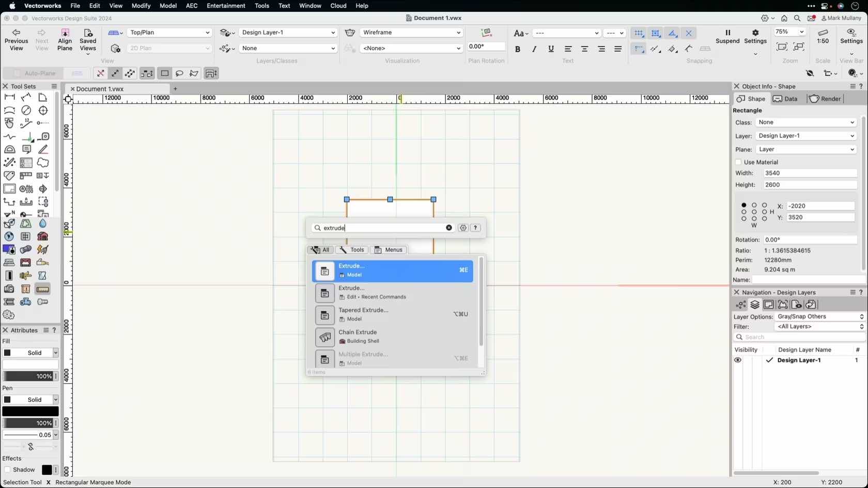The width and height of the screenshot is (868, 488).
Task: Open Fill style Solid dropdown
Action: click(x=30, y=353)
